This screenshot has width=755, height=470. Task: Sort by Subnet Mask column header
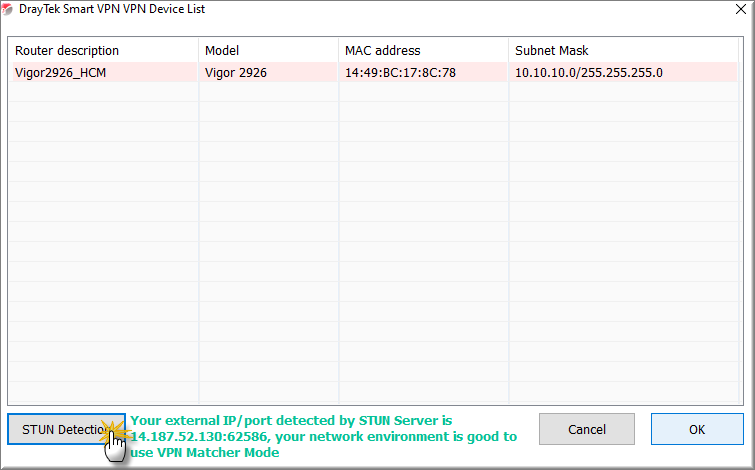tap(623, 51)
